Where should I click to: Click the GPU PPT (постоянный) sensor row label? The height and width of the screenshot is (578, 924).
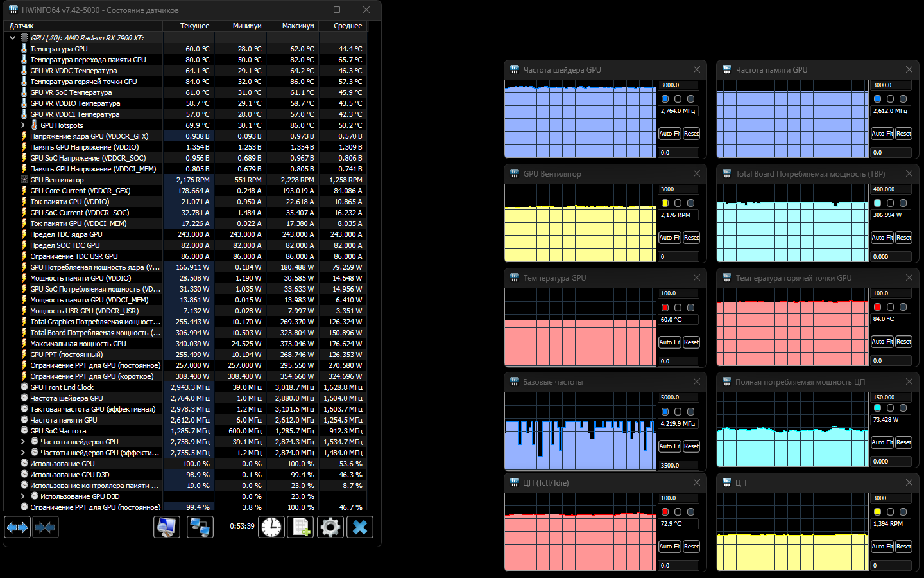pyautogui.click(x=67, y=355)
